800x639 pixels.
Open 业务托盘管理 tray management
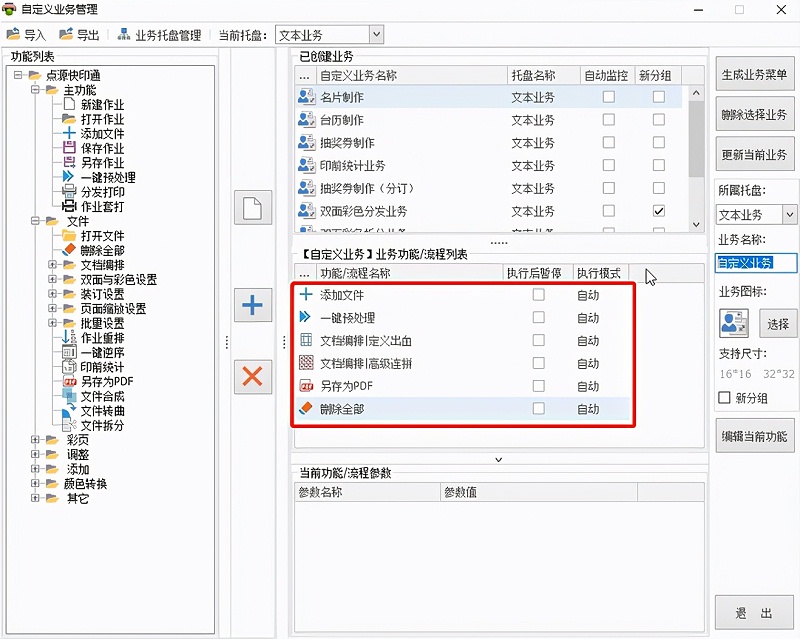[159, 35]
